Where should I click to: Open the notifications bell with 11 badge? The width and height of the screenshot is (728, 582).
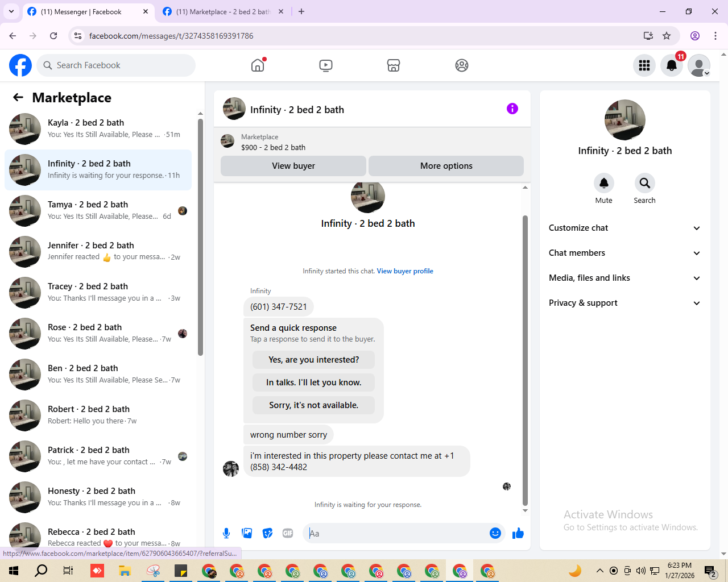pos(672,65)
